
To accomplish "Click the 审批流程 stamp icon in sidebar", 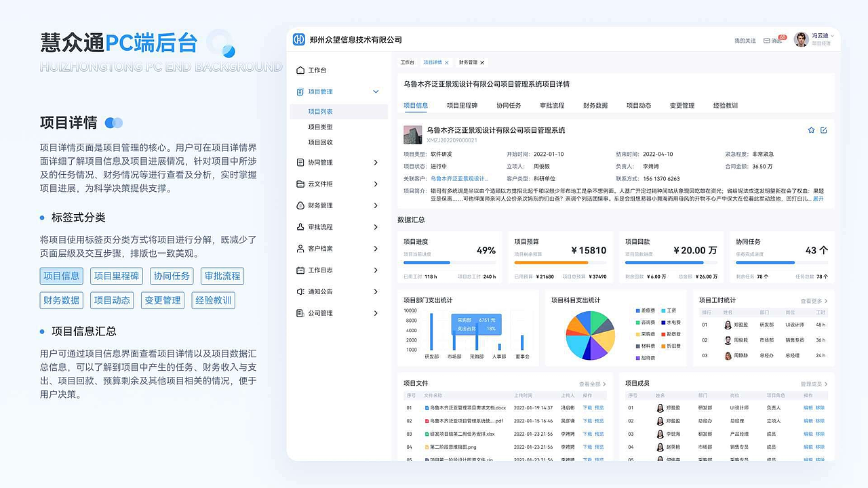I will click(x=300, y=227).
